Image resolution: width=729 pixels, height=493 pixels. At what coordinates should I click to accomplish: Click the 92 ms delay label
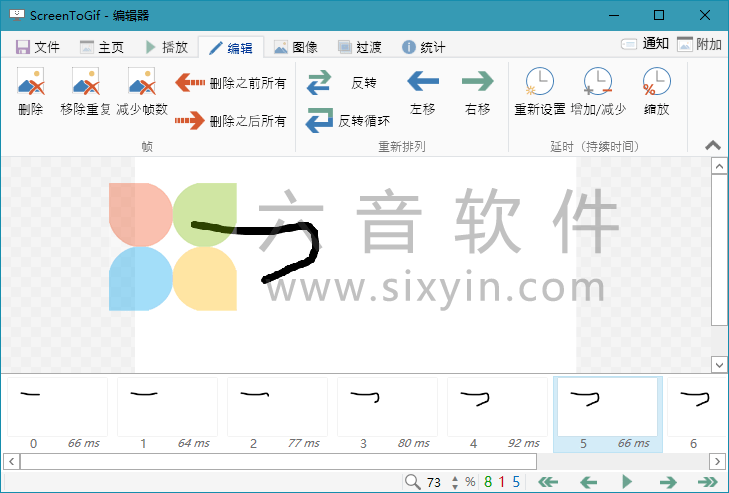[524, 443]
